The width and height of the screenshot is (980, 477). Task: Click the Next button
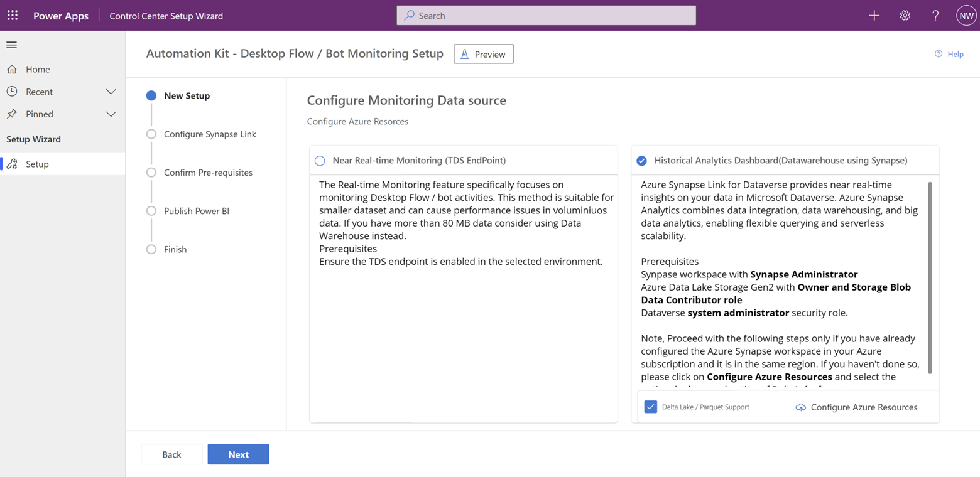tap(238, 454)
